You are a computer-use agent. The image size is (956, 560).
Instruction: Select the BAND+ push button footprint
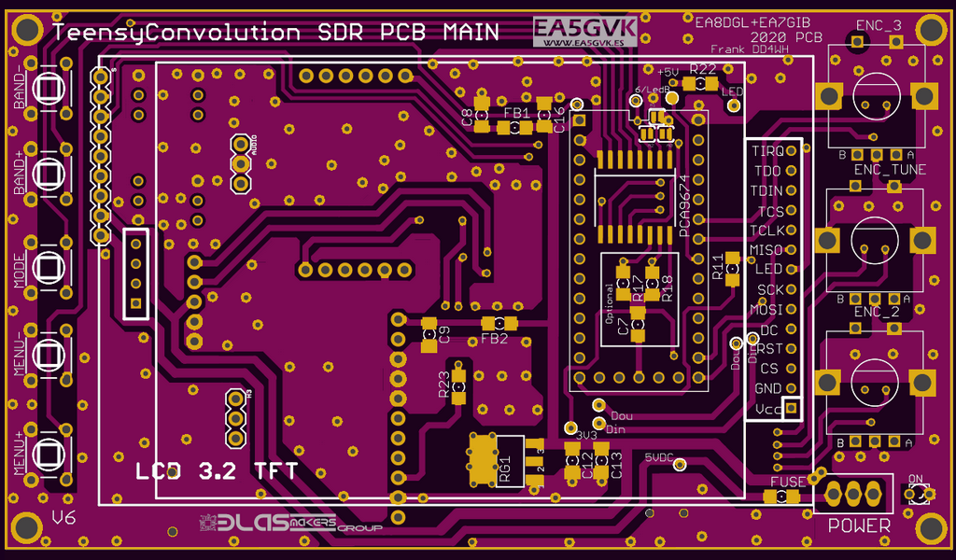tap(49, 175)
